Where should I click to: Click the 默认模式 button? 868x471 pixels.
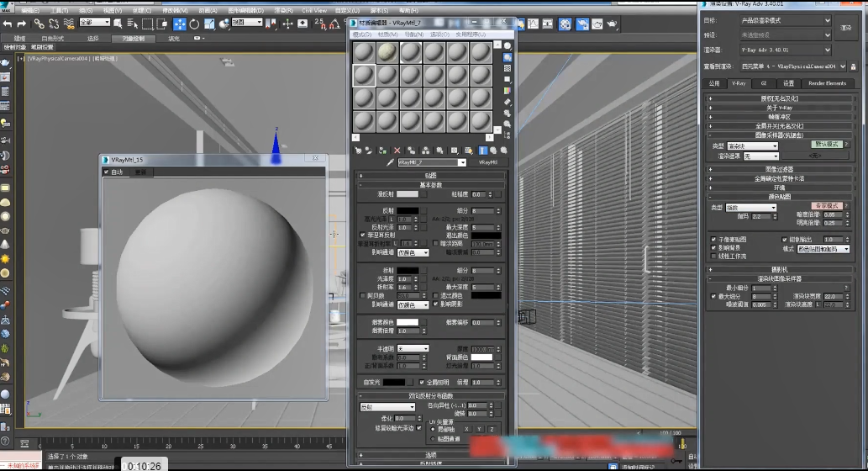(x=828, y=144)
